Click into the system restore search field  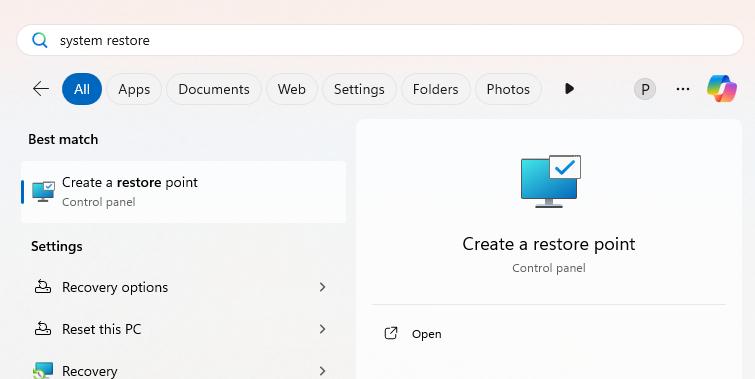pyautogui.click(x=380, y=40)
